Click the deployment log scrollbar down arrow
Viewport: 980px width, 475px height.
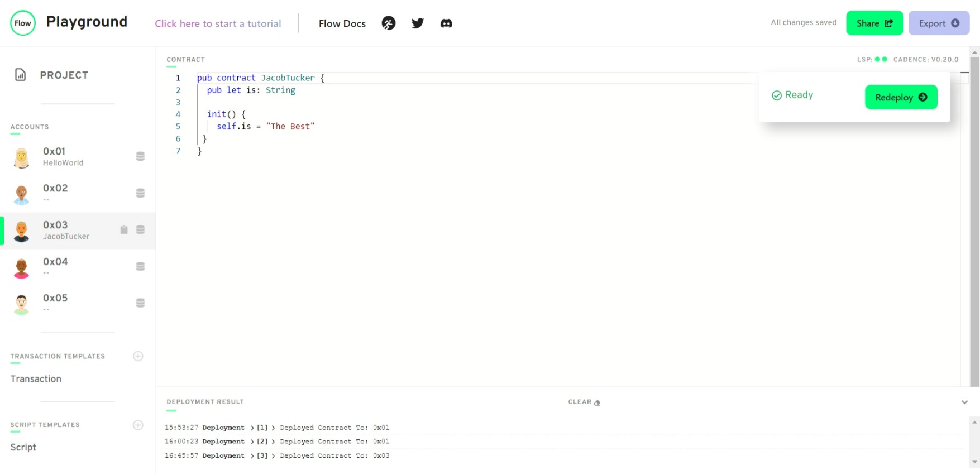974,462
